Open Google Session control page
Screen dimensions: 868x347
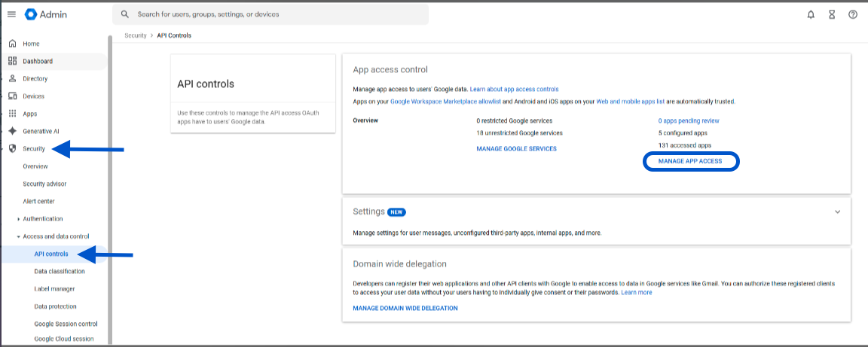click(x=66, y=324)
